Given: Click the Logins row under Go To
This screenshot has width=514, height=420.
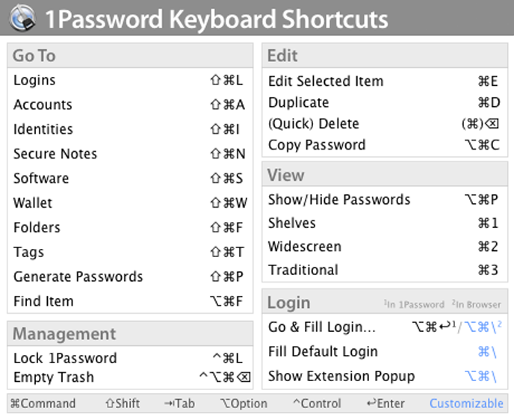Looking at the screenshot, I should pyautogui.click(x=34, y=80).
